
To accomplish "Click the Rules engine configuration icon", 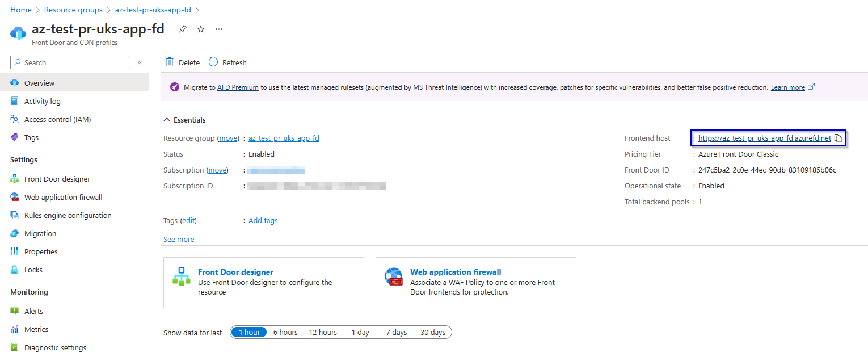I will coord(15,215).
